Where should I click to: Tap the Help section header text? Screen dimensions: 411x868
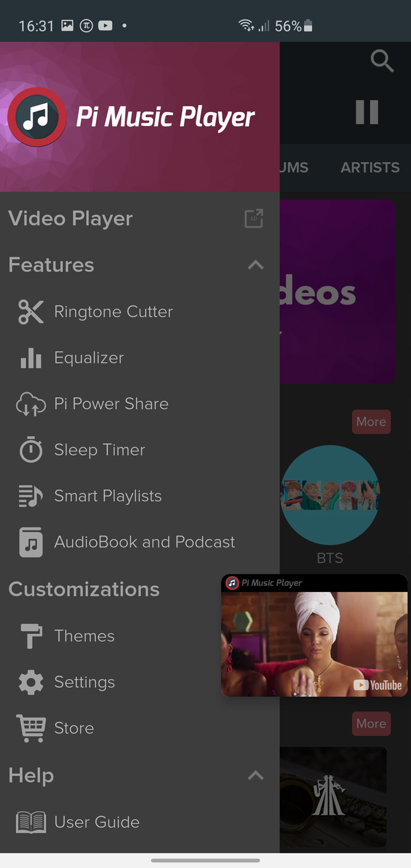[31, 776]
